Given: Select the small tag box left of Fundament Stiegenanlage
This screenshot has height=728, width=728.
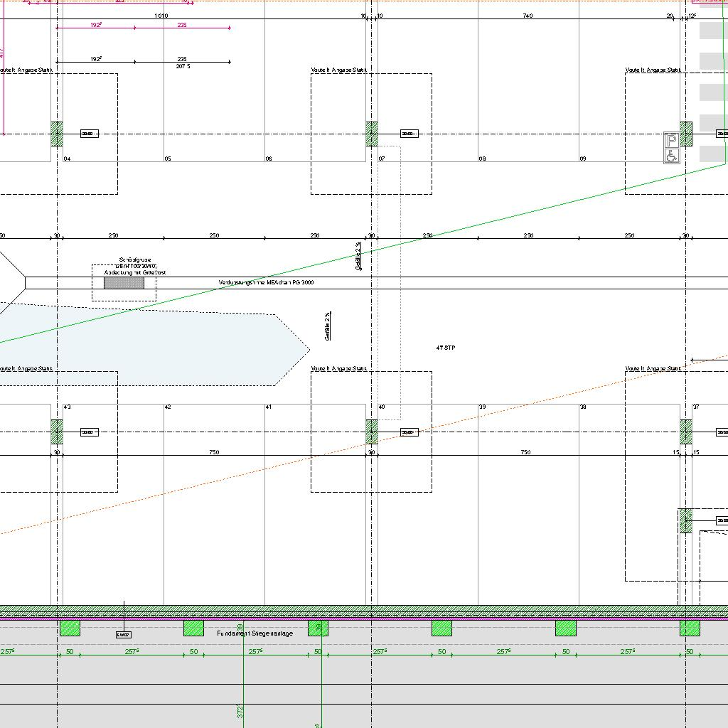Looking at the screenshot, I should 123,634.
